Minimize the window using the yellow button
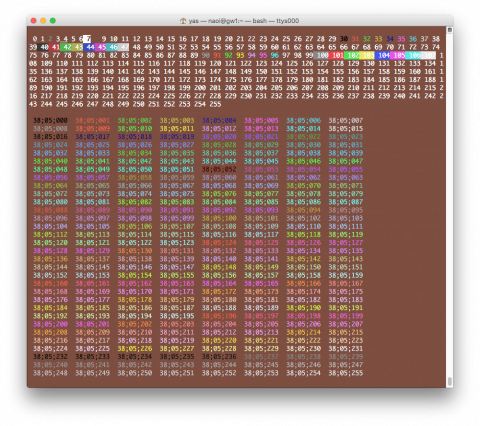Image resolution: width=480 pixels, height=426 pixels. [43, 21]
